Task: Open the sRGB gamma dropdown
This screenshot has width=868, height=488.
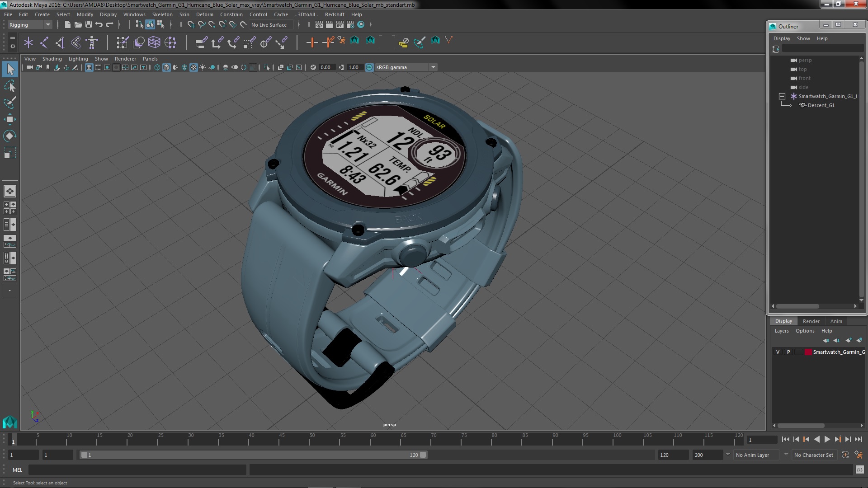Action: (x=406, y=67)
